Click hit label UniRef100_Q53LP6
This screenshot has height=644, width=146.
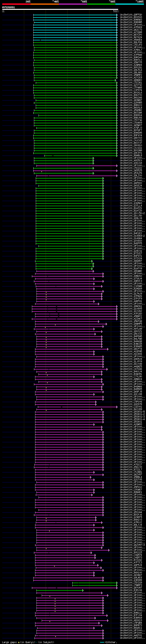pos(131,173)
